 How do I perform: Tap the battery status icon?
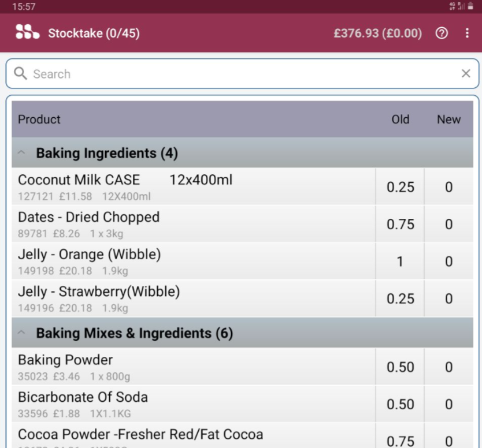click(x=470, y=6)
